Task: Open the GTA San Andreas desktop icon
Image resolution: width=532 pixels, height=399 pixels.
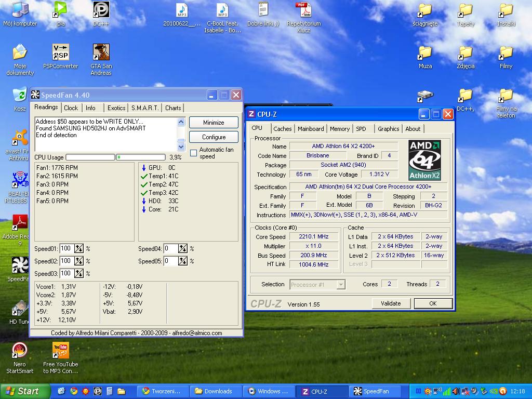Action: point(101,52)
